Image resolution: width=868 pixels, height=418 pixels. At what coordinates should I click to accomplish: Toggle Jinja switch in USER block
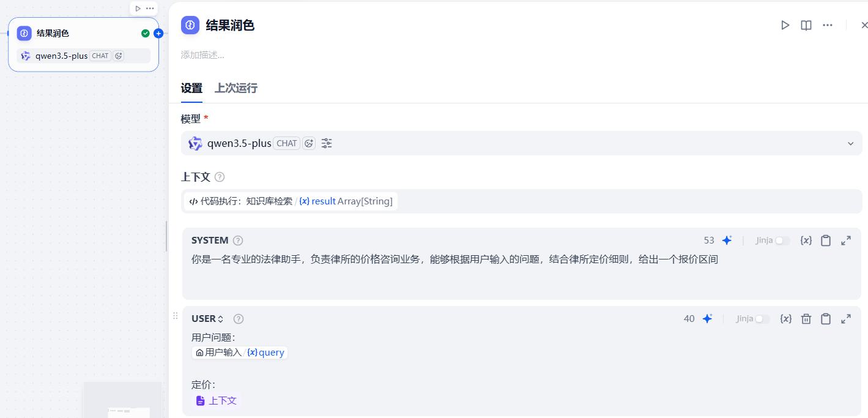[x=762, y=319]
